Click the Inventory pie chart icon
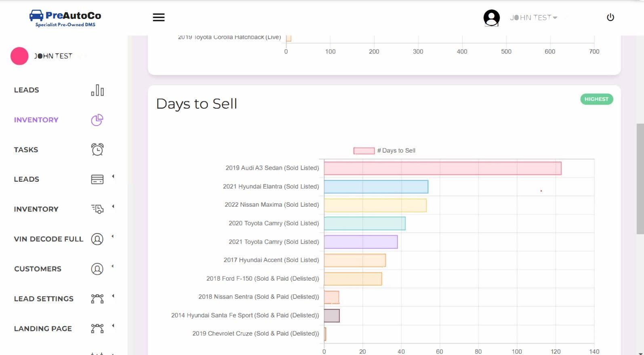 [97, 120]
